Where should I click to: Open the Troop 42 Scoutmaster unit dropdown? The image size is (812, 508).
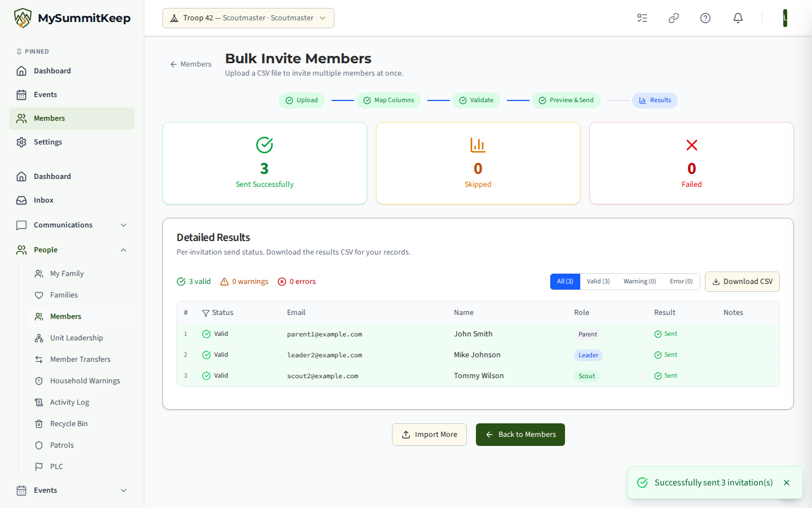pos(248,18)
